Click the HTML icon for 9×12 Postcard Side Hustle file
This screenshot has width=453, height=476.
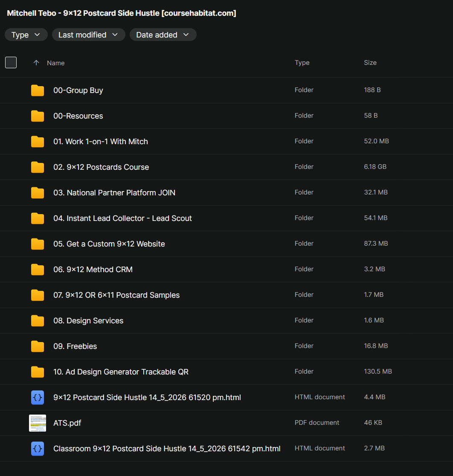click(x=38, y=398)
